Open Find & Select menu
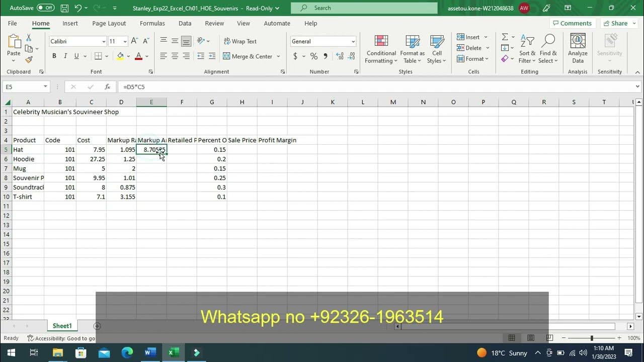 (x=548, y=49)
